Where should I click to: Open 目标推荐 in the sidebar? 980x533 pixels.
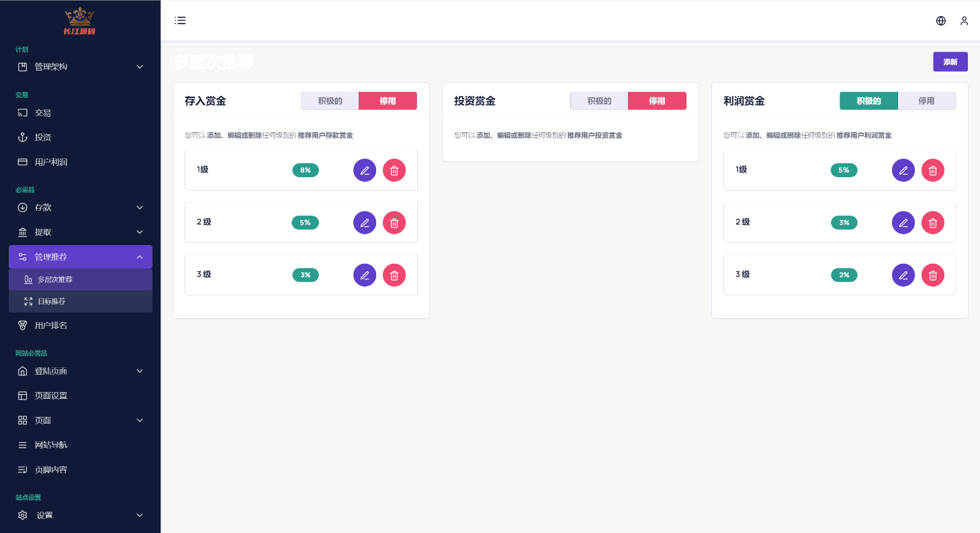(52, 301)
